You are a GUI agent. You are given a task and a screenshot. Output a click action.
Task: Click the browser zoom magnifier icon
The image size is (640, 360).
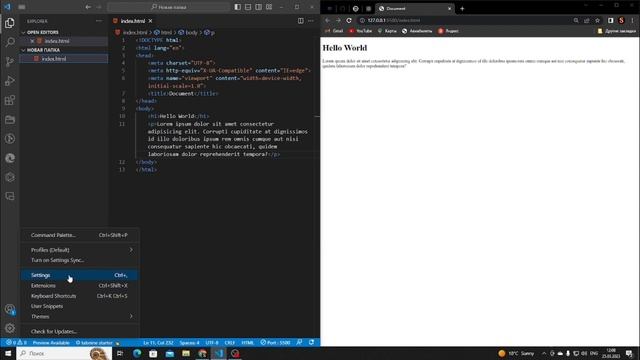pos(576,20)
